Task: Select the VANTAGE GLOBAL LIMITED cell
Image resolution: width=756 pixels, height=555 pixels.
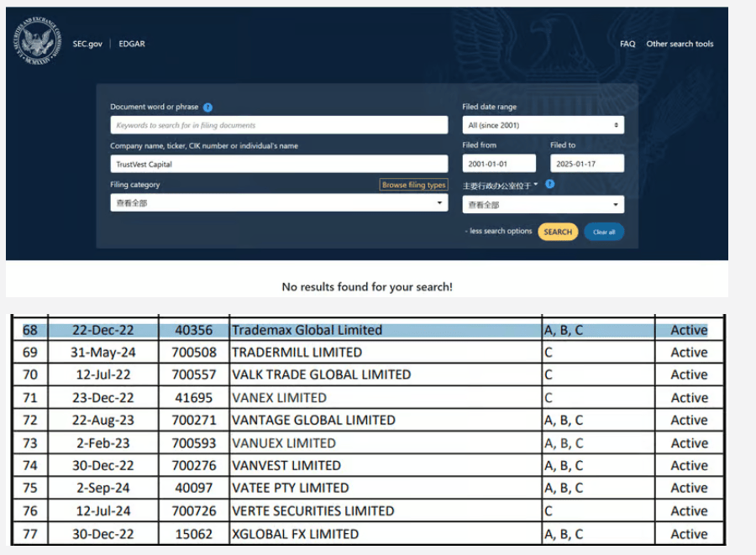Action: [386, 420]
